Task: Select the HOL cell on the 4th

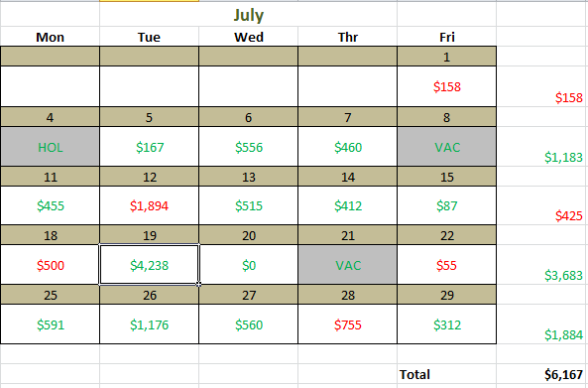Action: pos(51,146)
